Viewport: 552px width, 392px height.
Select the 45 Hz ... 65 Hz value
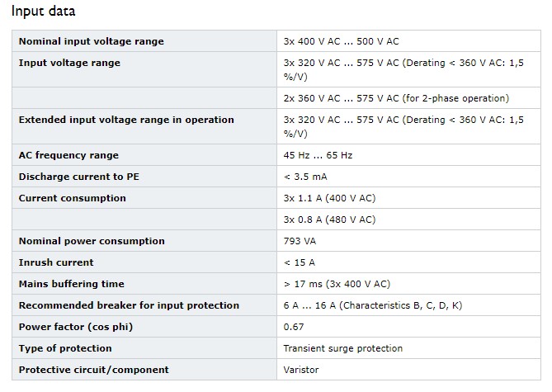(318, 155)
